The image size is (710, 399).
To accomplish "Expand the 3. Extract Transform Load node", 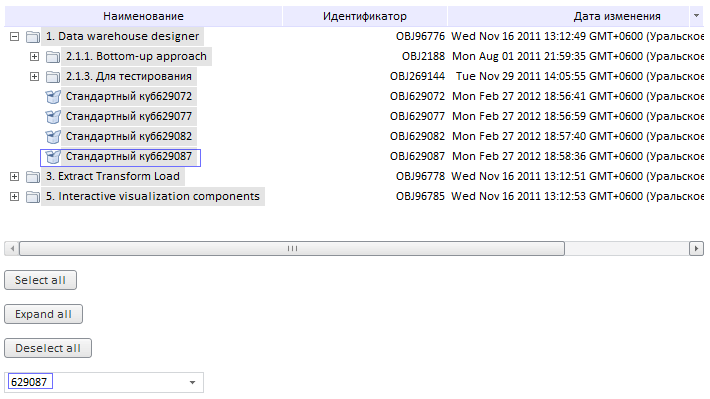I will (14, 177).
